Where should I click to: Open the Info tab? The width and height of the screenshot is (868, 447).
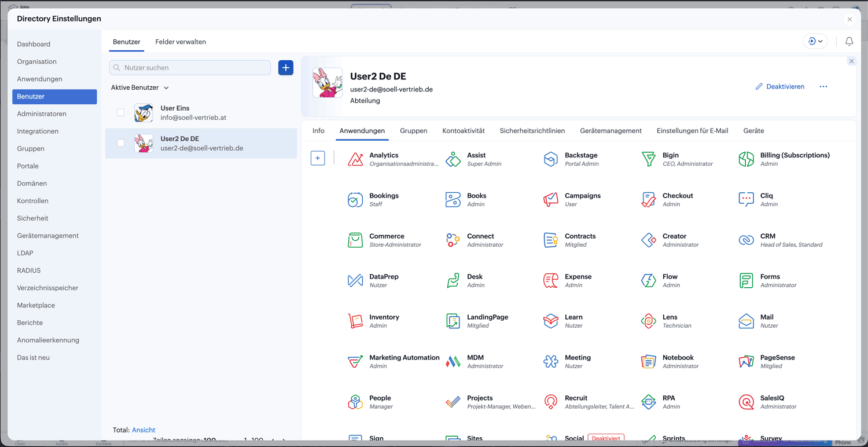(318, 131)
